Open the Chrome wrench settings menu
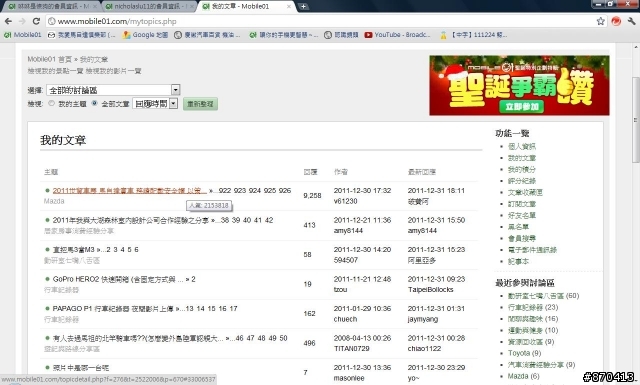 point(631,21)
